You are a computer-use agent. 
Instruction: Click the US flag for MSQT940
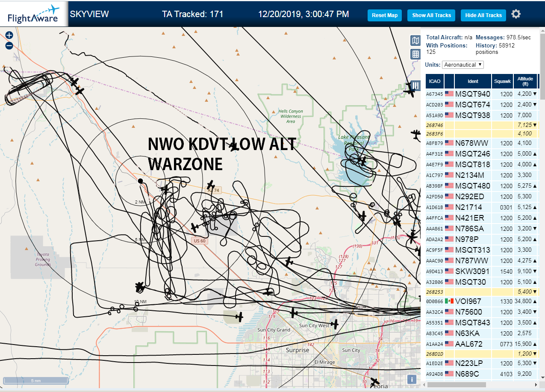449,94
